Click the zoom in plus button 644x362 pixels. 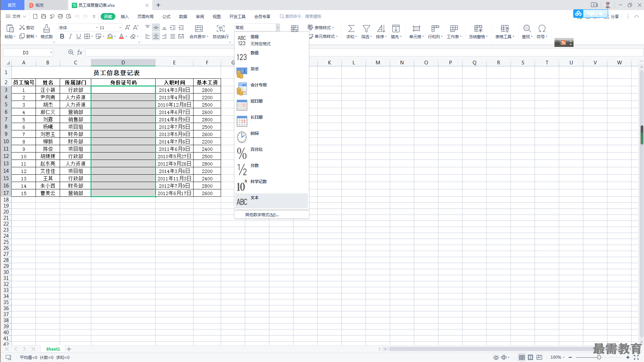point(628,357)
